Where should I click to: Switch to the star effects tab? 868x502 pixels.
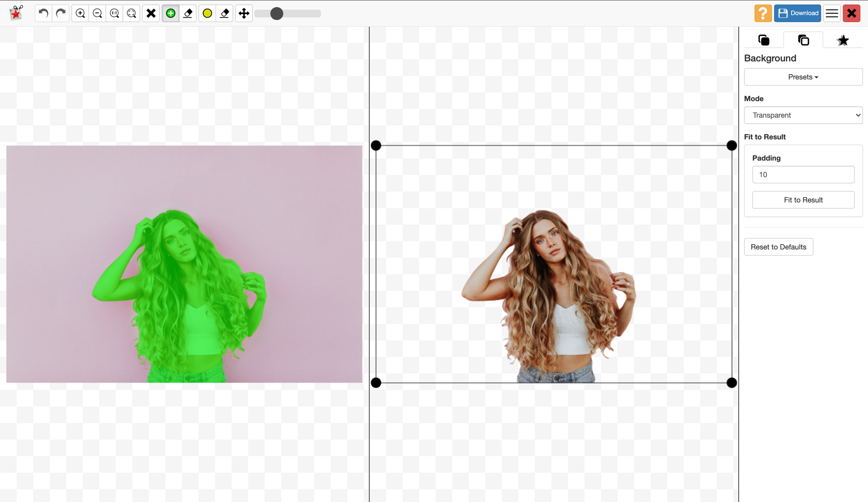click(x=843, y=40)
